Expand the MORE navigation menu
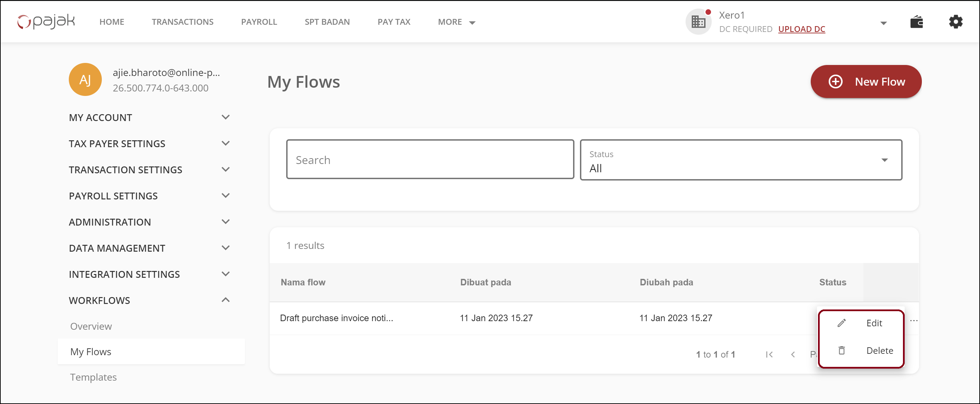This screenshot has height=404, width=980. 456,22
